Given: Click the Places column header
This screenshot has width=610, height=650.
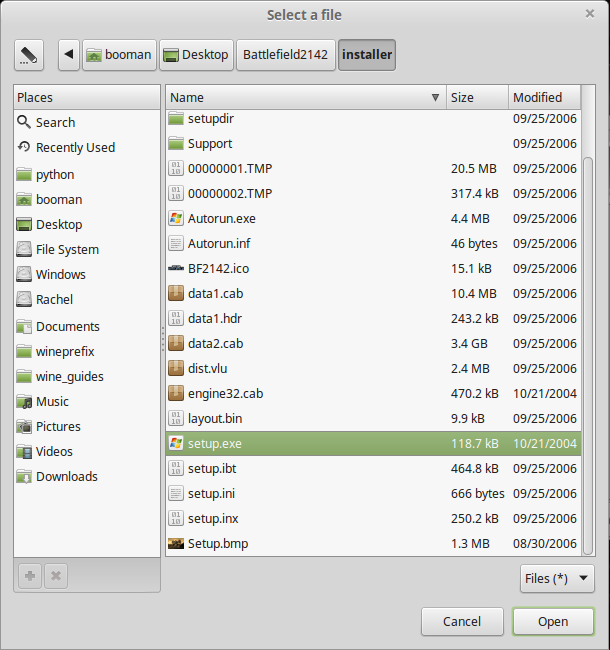Looking at the screenshot, I should point(87,97).
